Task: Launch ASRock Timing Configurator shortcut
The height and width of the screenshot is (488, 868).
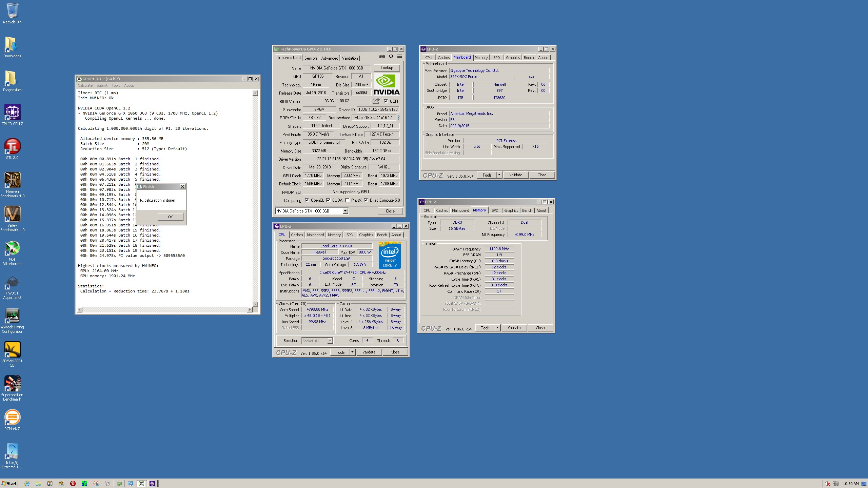Action: coord(12,320)
